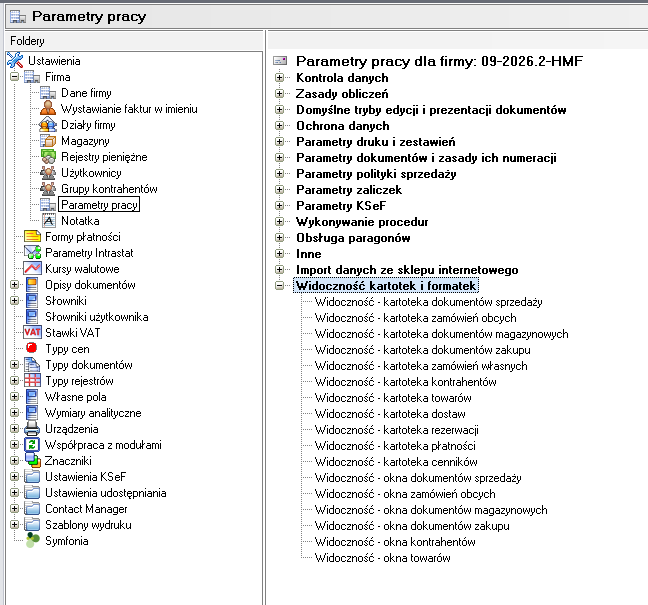Select the Kursy walutowe chart icon
Screen dimensions: 648x605
coord(31,269)
